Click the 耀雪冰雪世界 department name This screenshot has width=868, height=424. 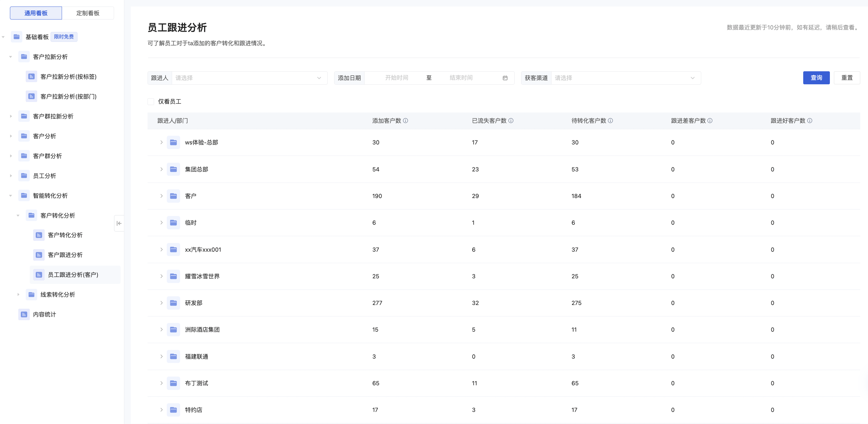tap(202, 276)
